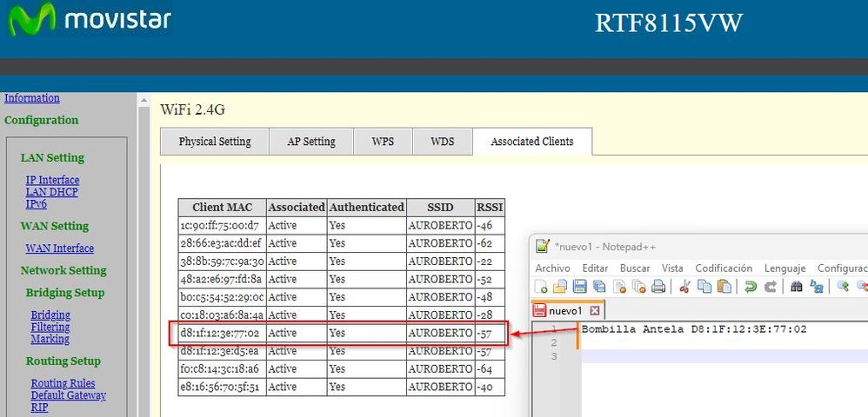Click the Open file folder icon
This screenshot has width=868, height=417.
pyautogui.click(x=560, y=287)
